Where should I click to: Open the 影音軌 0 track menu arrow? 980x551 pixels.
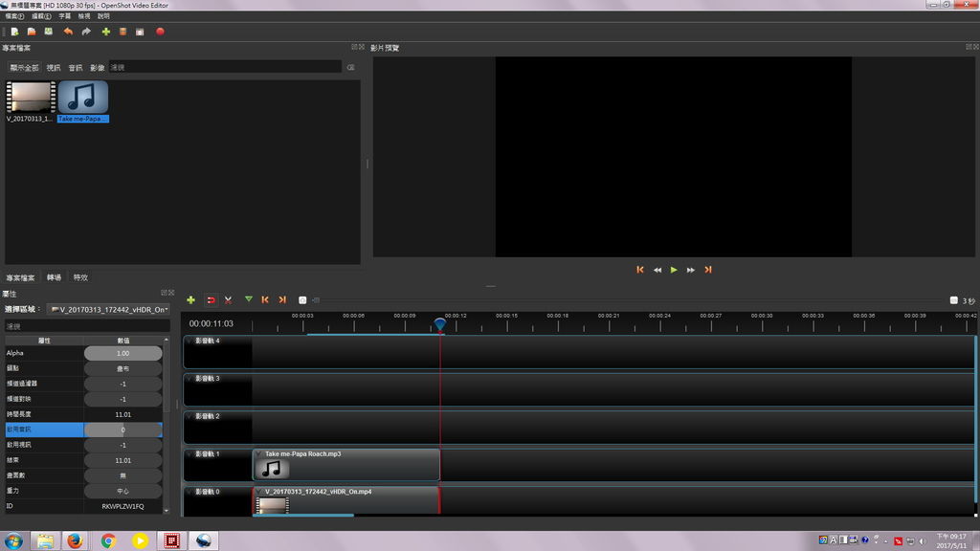(x=189, y=492)
